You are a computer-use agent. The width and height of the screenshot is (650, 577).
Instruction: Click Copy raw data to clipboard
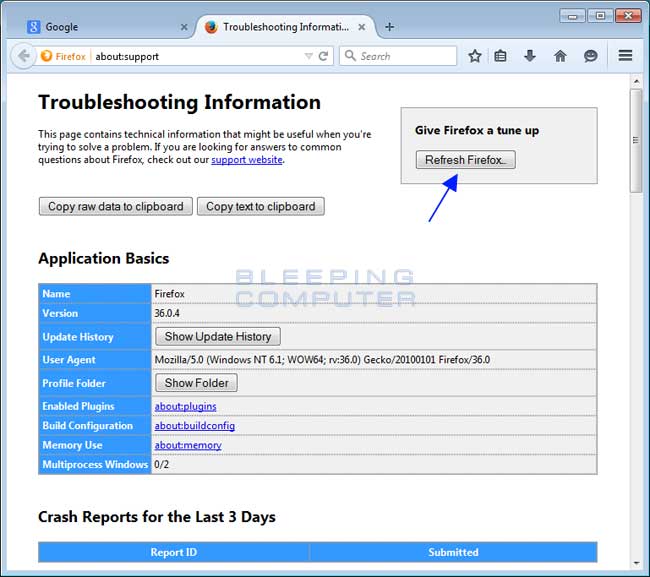coord(116,207)
